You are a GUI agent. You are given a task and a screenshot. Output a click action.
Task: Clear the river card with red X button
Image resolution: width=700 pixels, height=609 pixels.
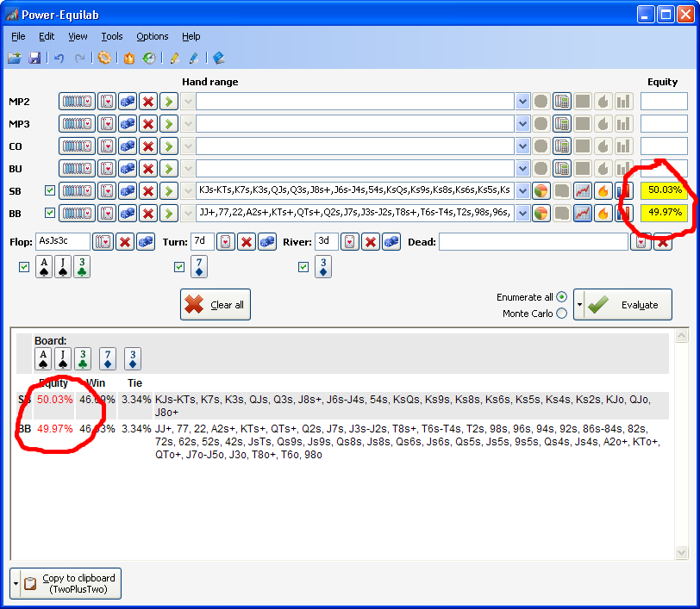tap(371, 242)
